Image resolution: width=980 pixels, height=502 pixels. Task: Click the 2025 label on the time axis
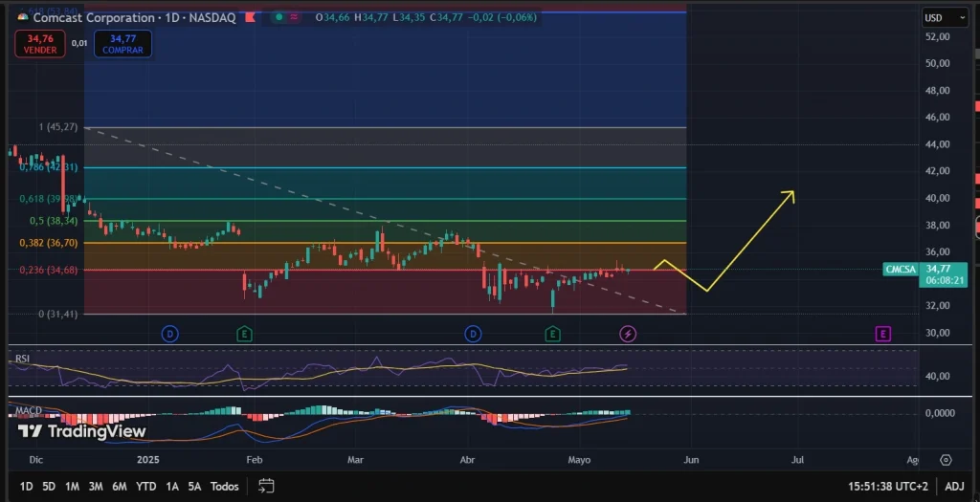[x=148, y=460]
